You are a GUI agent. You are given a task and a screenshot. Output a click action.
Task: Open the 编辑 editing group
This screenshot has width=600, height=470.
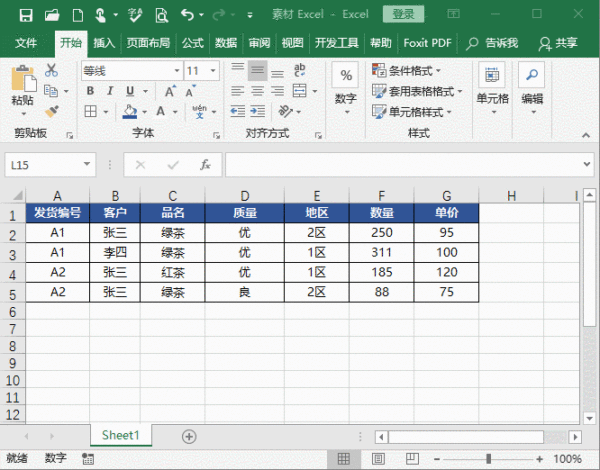pos(532,90)
